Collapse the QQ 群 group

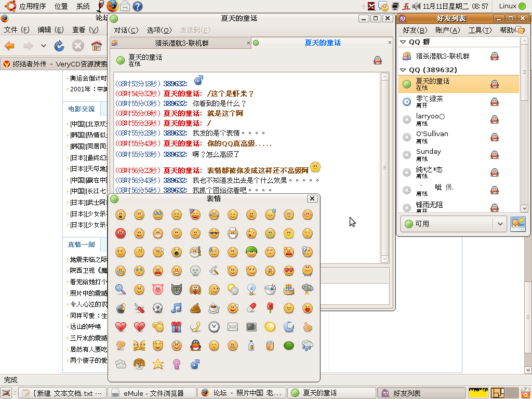pos(403,42)
